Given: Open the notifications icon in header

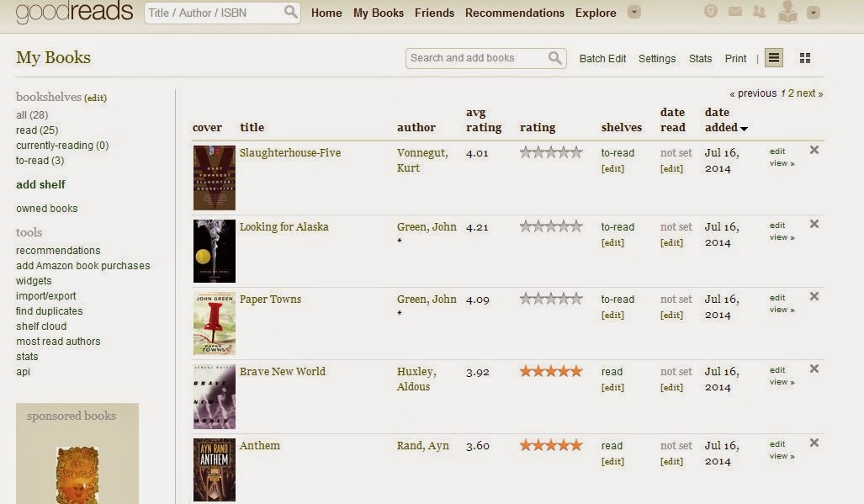Looking at the screenshot, I should coord(711,10).
